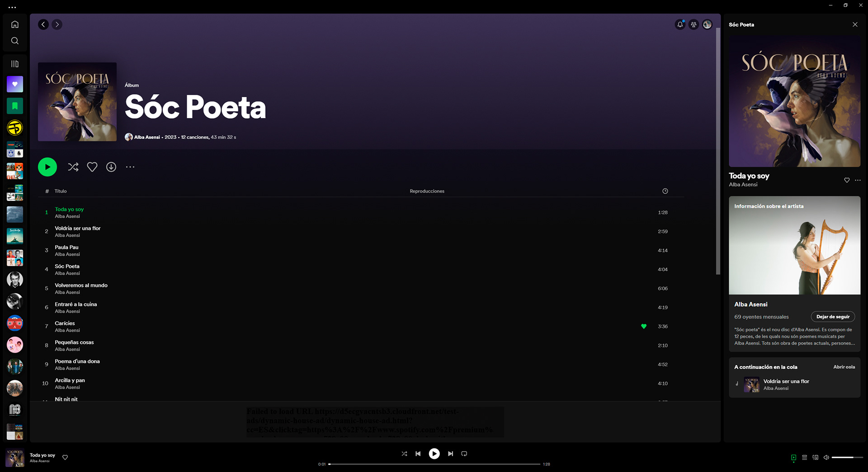Open the Search page icon
The image size is (868, 472).
[x=15, y=41]
